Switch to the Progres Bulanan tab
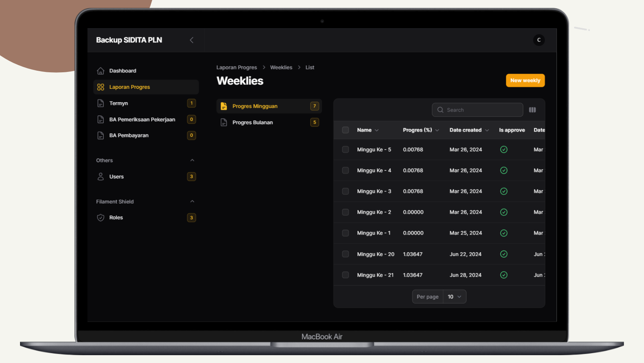The height and width of the screenshot is (363, 644). pyautogui.click(x=252, y=123)
